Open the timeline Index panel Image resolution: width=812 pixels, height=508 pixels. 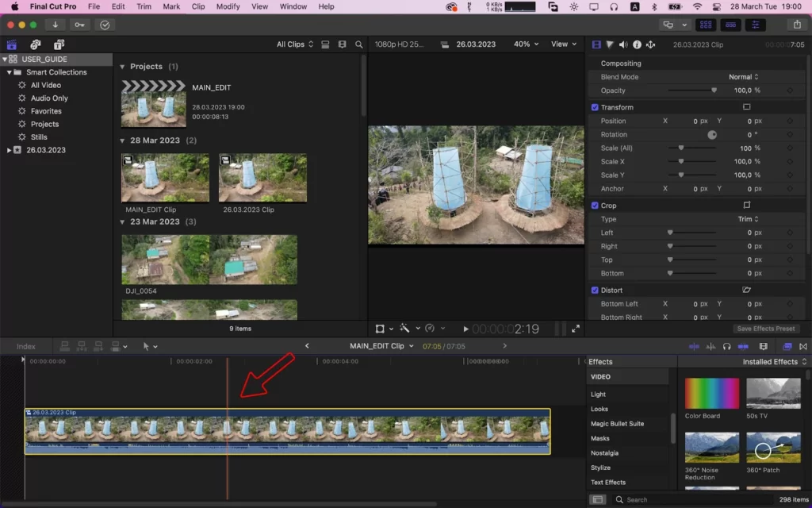(x=26, y=346)
